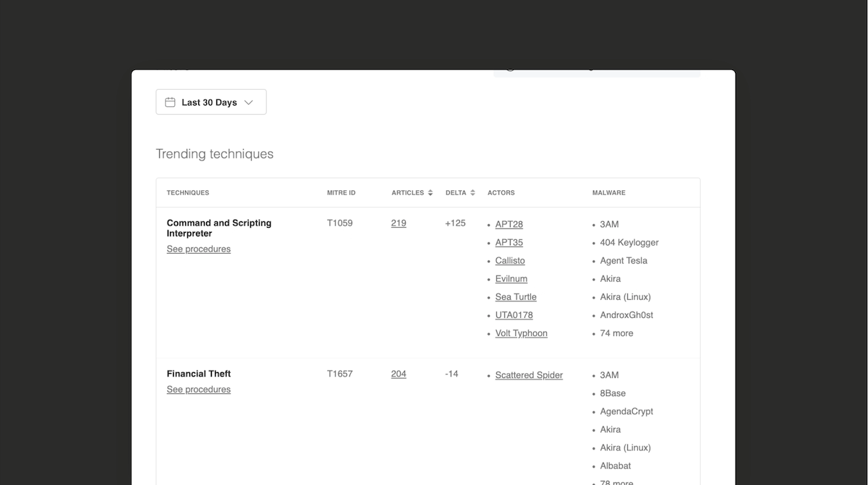
Task: Open the Evilnum actor link
Action: tap(511, 279)
